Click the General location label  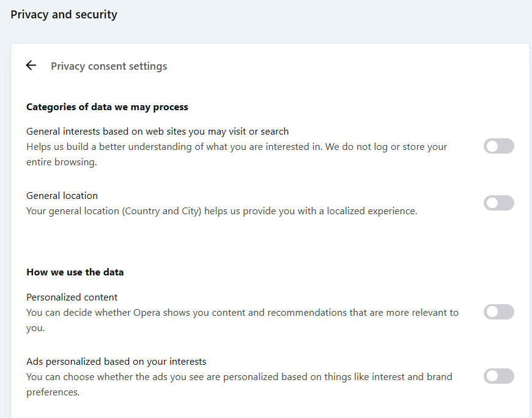[x=62, y=196]
